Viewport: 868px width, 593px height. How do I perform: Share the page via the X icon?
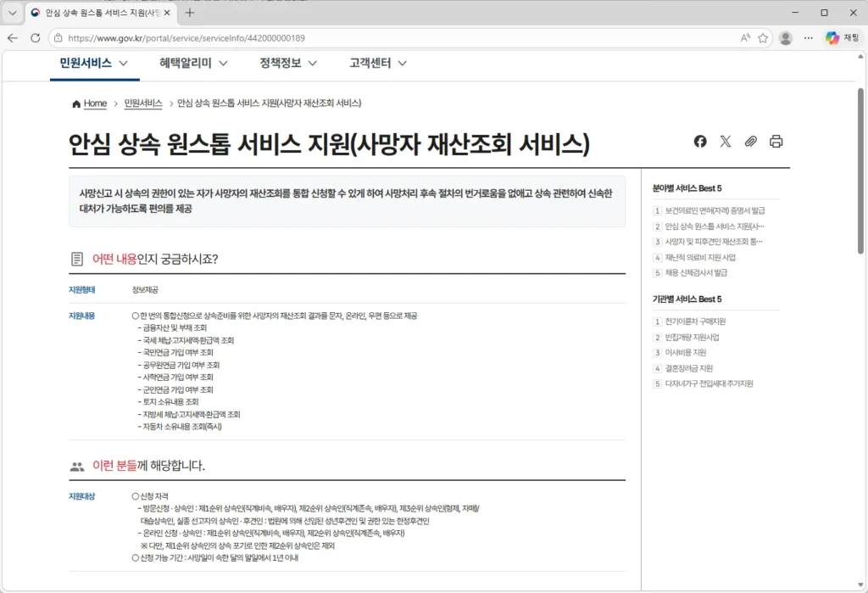pyautogui.click(x=725, y=142)
